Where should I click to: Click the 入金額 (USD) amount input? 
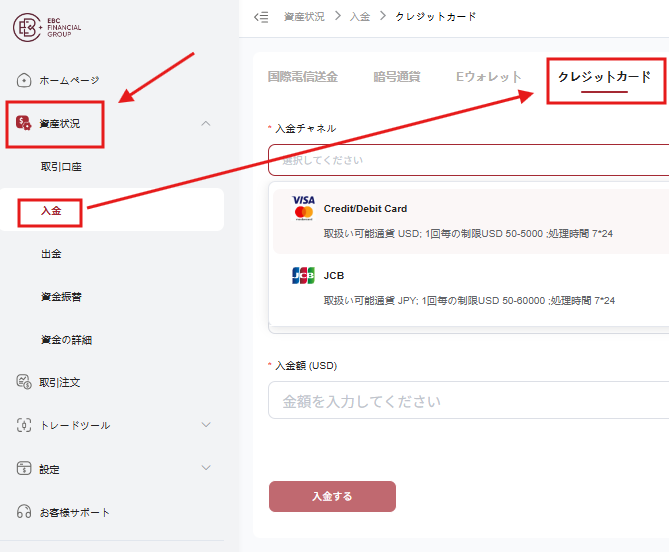coord(468,400)
